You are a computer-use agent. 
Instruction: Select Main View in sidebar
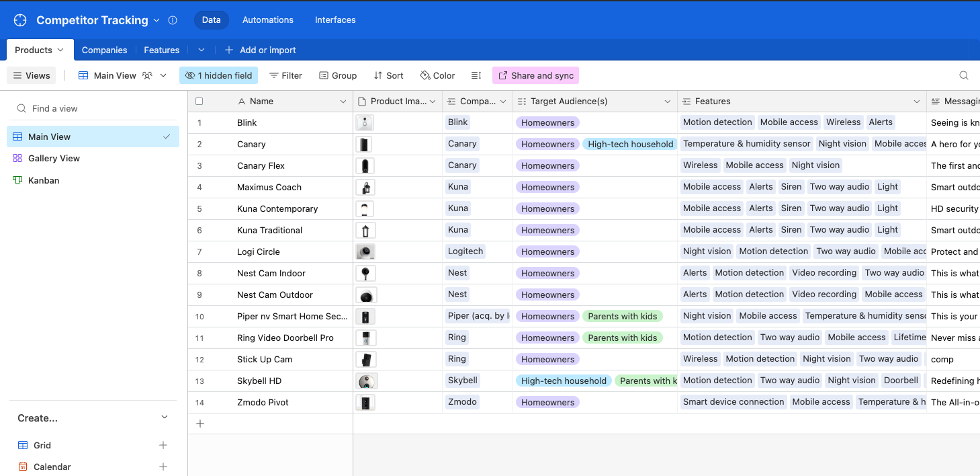tap(93, 136)
